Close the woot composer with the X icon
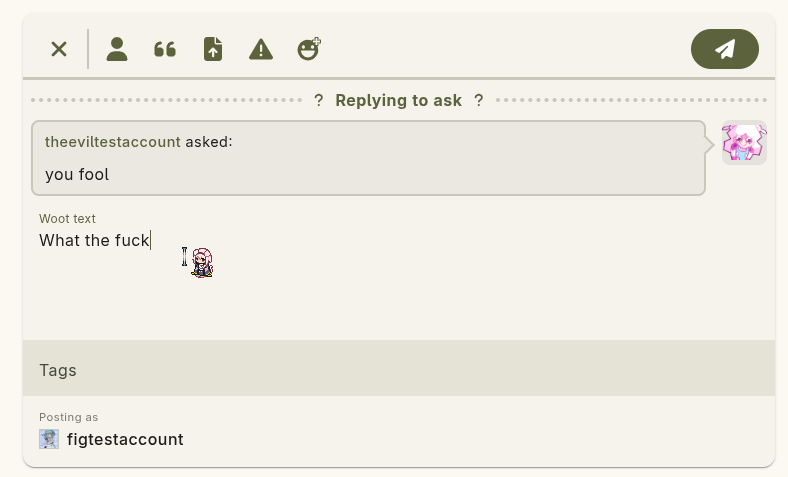788x477 pixels. pyautogui.click(x=59, y=49)
